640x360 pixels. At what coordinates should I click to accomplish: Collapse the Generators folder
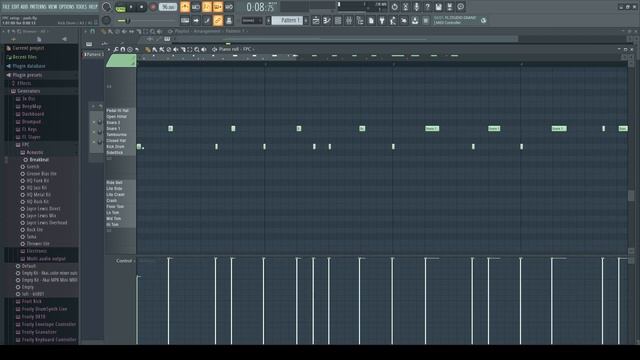pos(29,91)
